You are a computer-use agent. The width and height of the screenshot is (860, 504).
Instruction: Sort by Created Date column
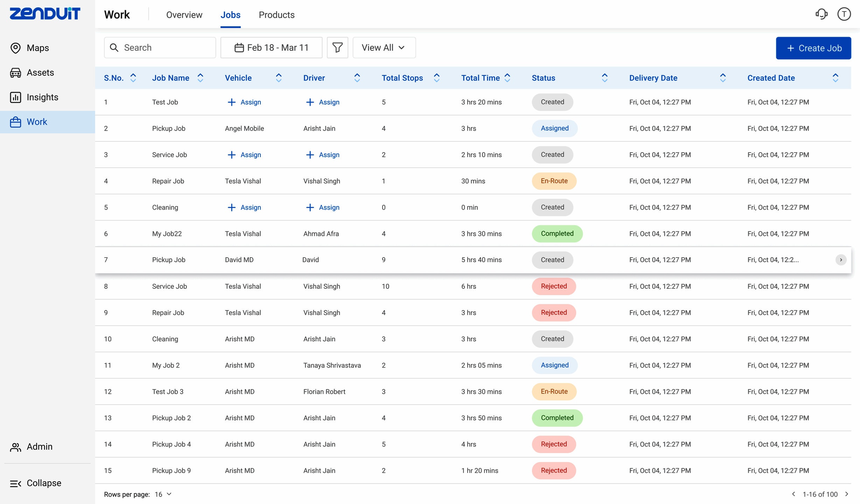tap(835, 78)
